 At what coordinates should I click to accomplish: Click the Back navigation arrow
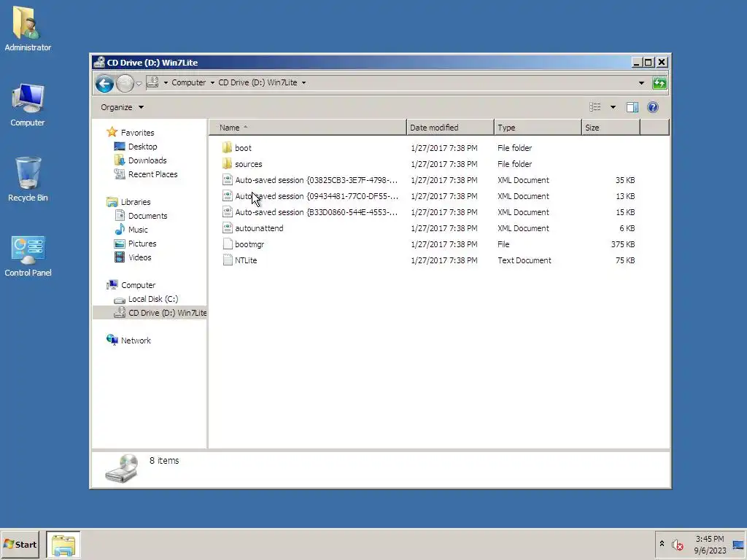[x=104, y=84]
